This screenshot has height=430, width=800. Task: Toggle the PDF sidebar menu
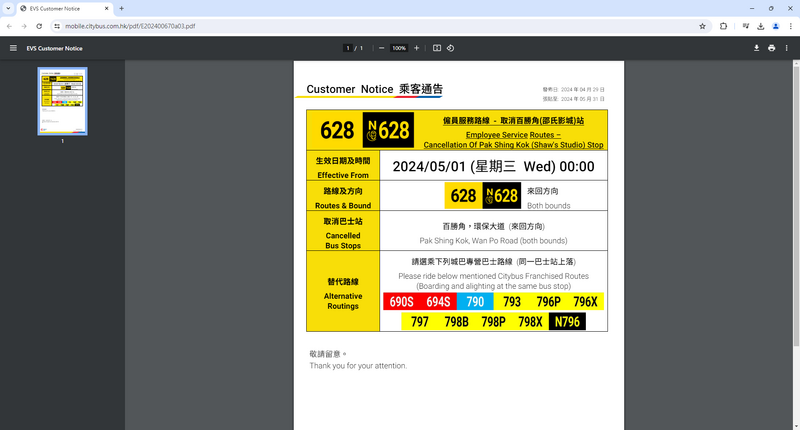point(13,48)
